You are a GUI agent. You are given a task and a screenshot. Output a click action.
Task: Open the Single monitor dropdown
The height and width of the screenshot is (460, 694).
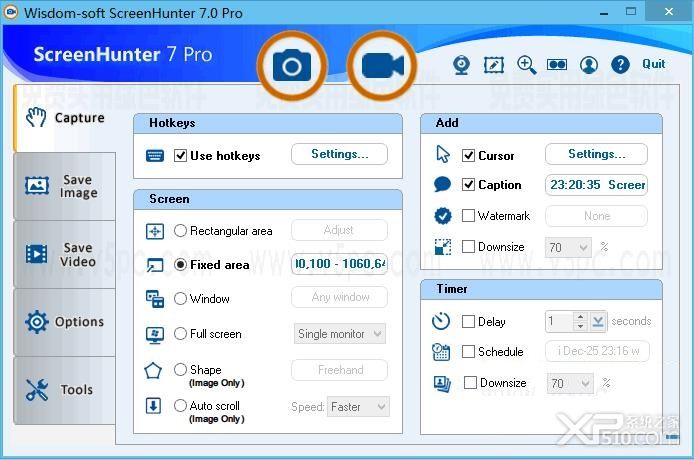[x=339, y=334]
